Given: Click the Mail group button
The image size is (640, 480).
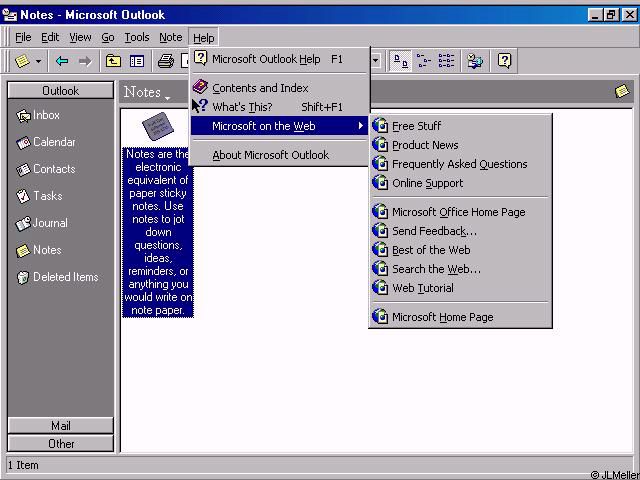Looking at the screenshot, I should [60, 426].
